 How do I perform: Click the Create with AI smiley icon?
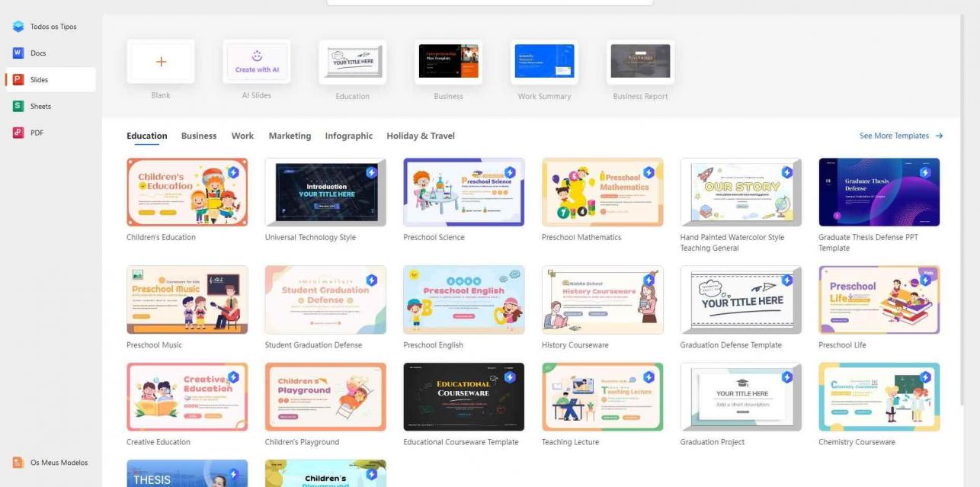pyautogui.click(x=257, y=56)
